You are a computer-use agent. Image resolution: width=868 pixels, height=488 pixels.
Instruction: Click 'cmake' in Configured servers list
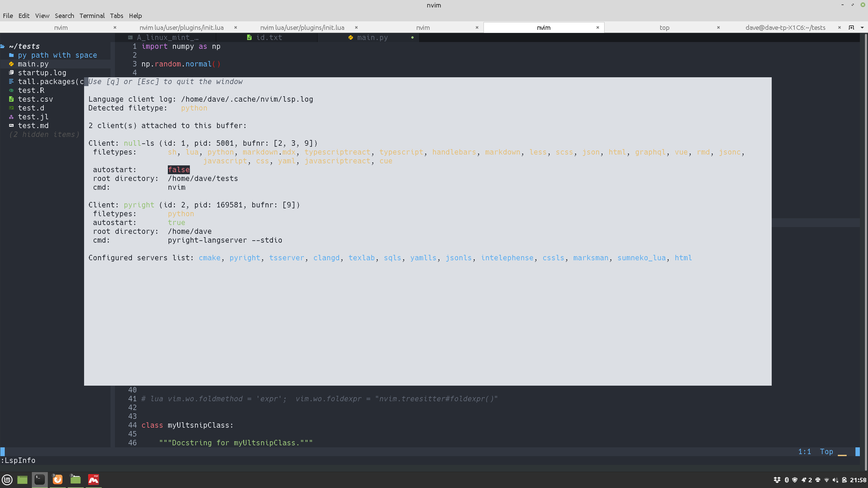[210, 258]
